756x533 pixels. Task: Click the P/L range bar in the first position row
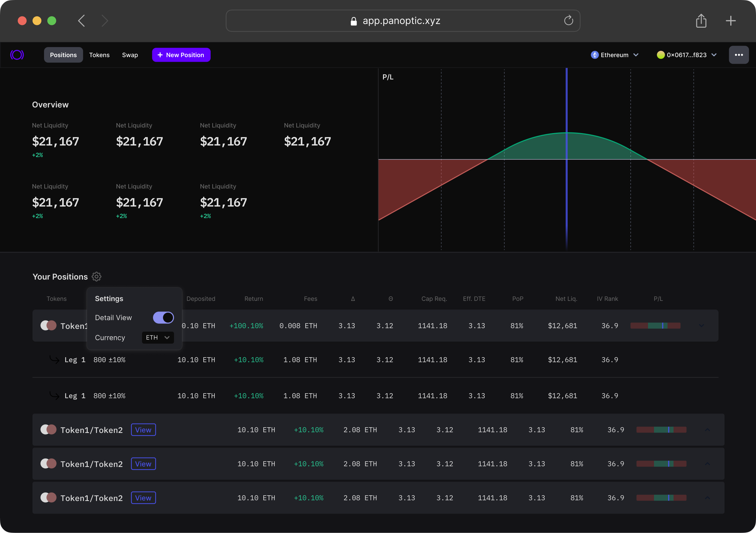tap(655, 326)
